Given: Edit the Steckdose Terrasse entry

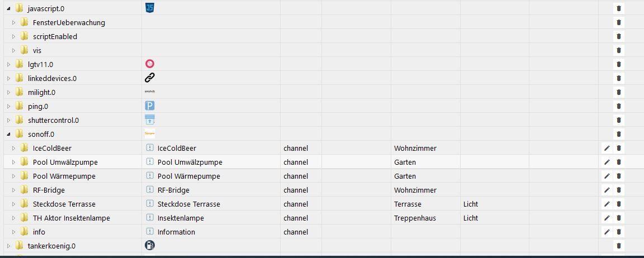Looking at the screenshot, I should [x=607, y=204].
